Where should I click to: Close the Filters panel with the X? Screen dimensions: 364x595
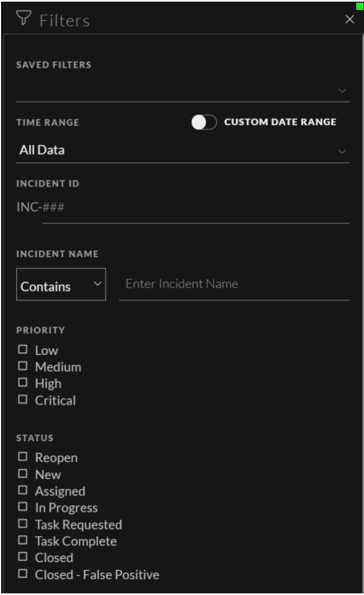[x=349, y=19]
